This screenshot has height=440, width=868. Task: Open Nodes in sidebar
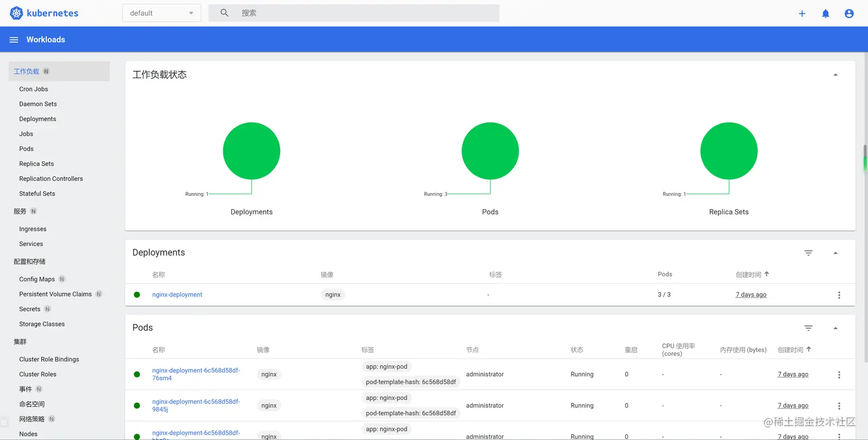(28, 434)
